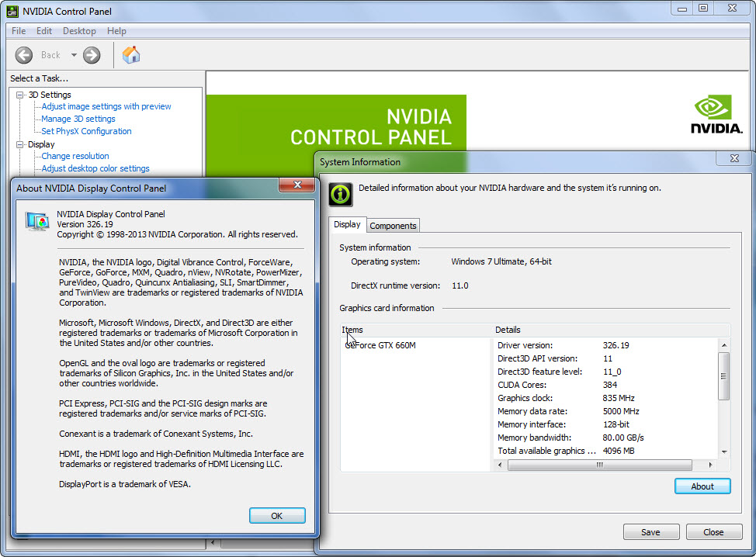
Task: Click Close button in System Information
Action: pos(713,532)
